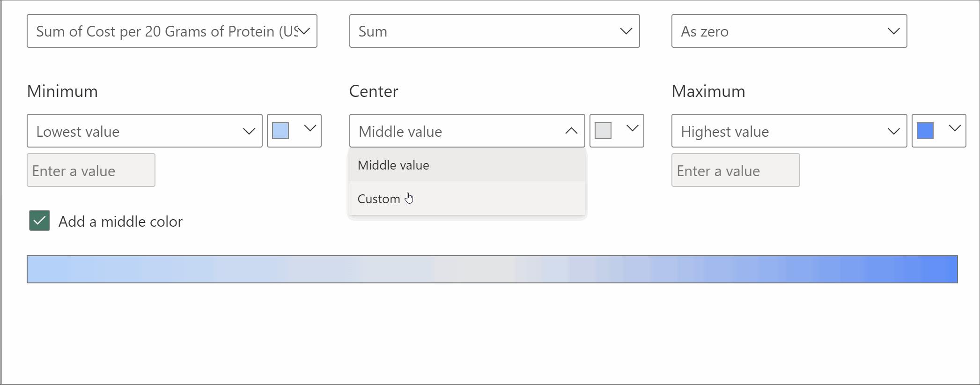Click the Minimum light blue color swatch
The image size is (980, 385).
[280, 131]
